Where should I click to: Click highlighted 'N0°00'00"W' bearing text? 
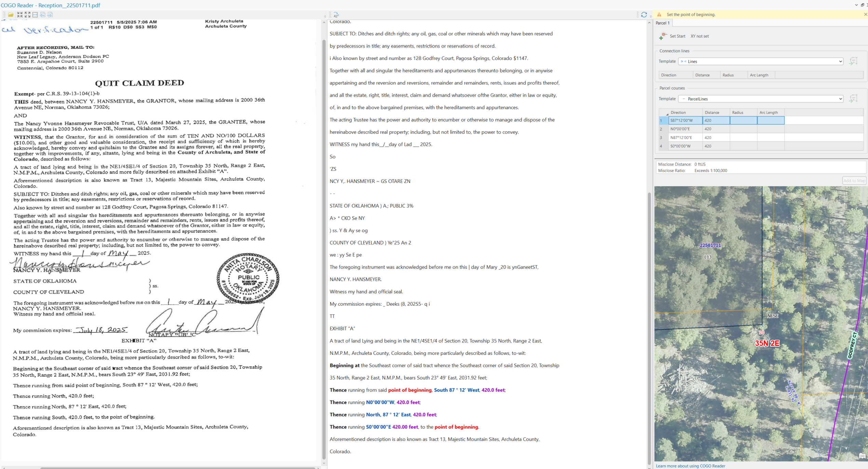tap(380, 402)
